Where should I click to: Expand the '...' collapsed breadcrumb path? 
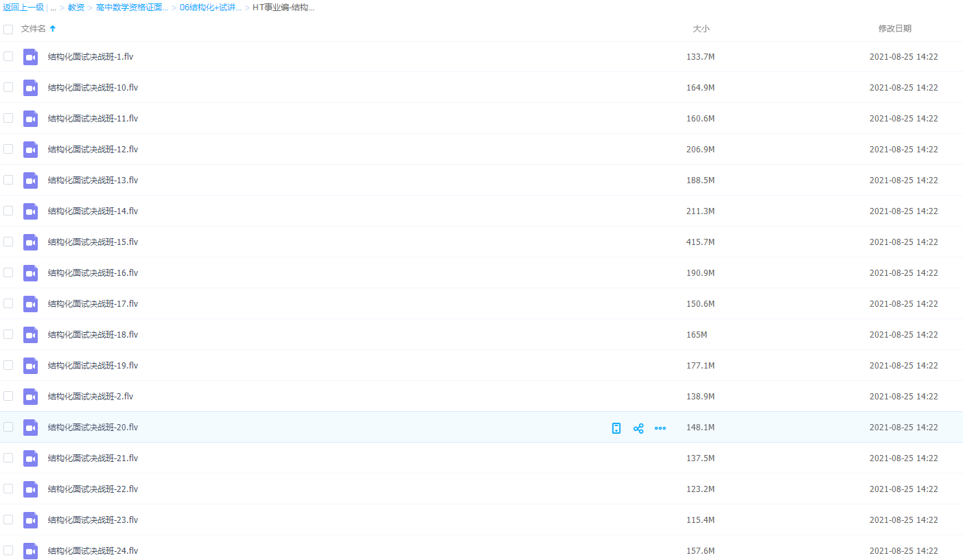pos(54,8)
